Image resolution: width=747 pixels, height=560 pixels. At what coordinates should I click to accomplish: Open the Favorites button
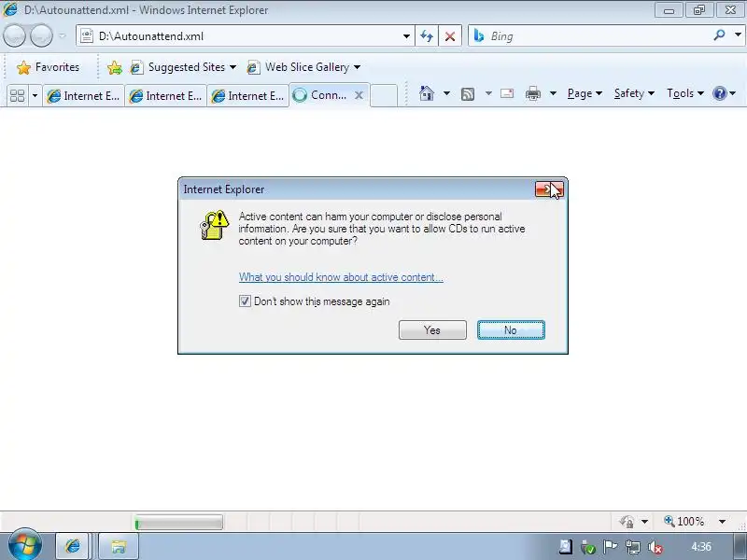click(x=48, y=67)
